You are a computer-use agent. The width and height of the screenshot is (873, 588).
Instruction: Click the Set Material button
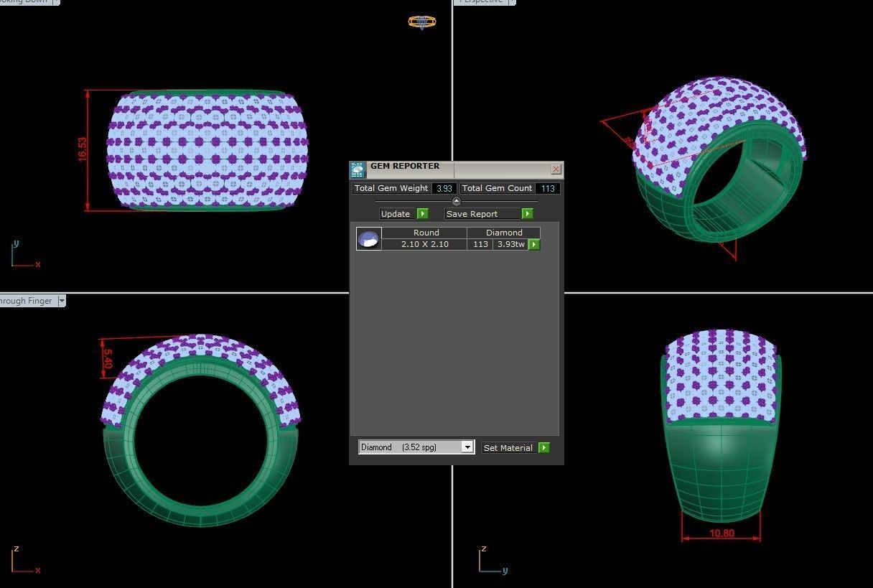[x=509, y=448]
